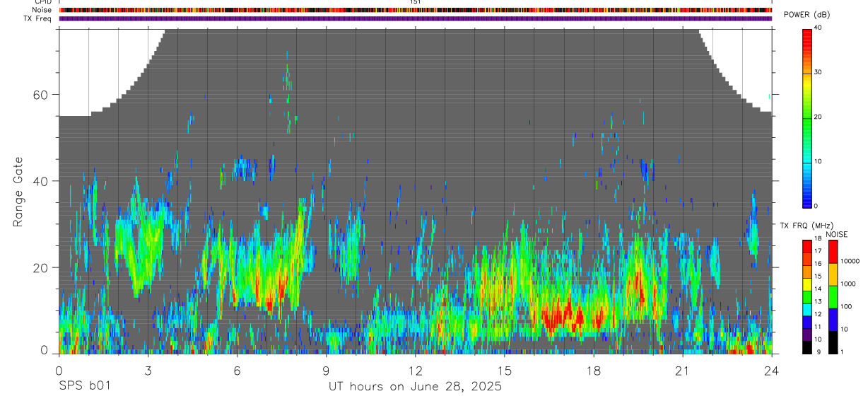Screen dimensions: 868x401
Task: Click the 6 hour tick label on x-axis
Action: click(237, 371)
